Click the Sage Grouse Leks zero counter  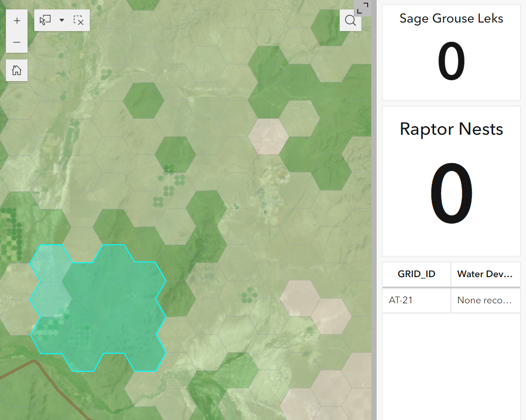tap(451, 61)
